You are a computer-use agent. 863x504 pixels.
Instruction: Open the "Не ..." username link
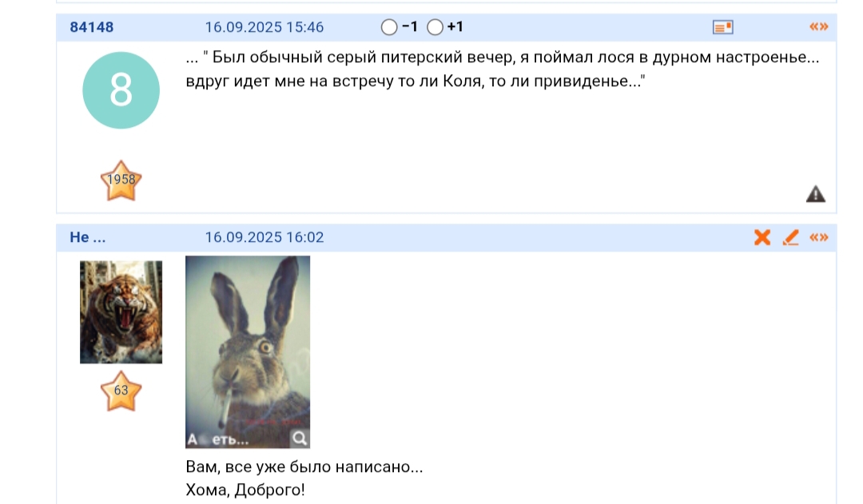88,237
